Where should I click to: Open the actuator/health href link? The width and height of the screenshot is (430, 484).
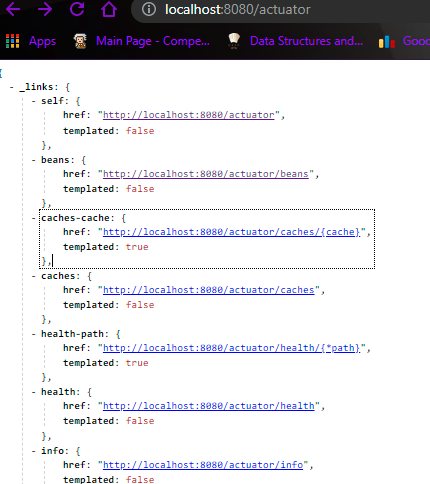pyautogui.click(x=209, y=406)
